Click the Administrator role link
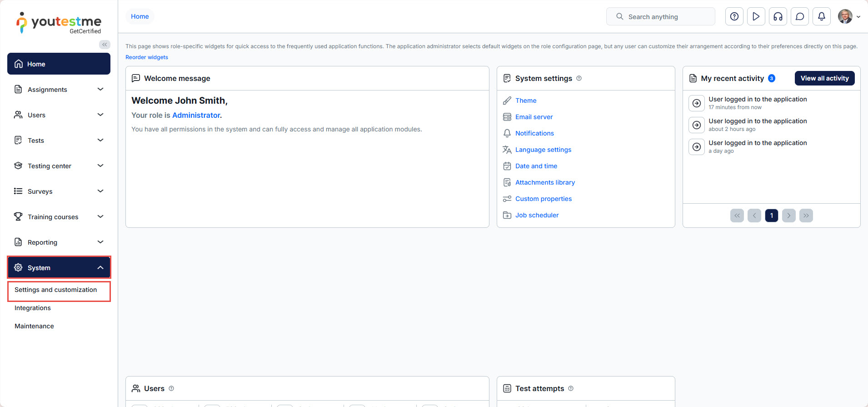This screenshot has width=868, height=407. tap(196, 116)
